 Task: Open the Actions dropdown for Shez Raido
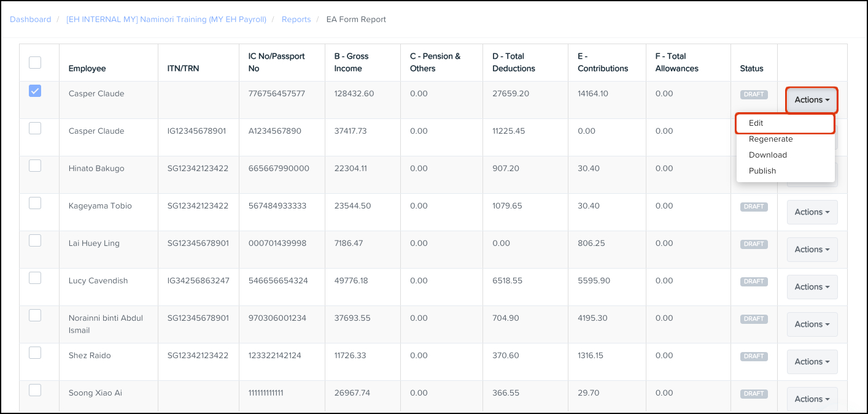click(x=812, y=362)
